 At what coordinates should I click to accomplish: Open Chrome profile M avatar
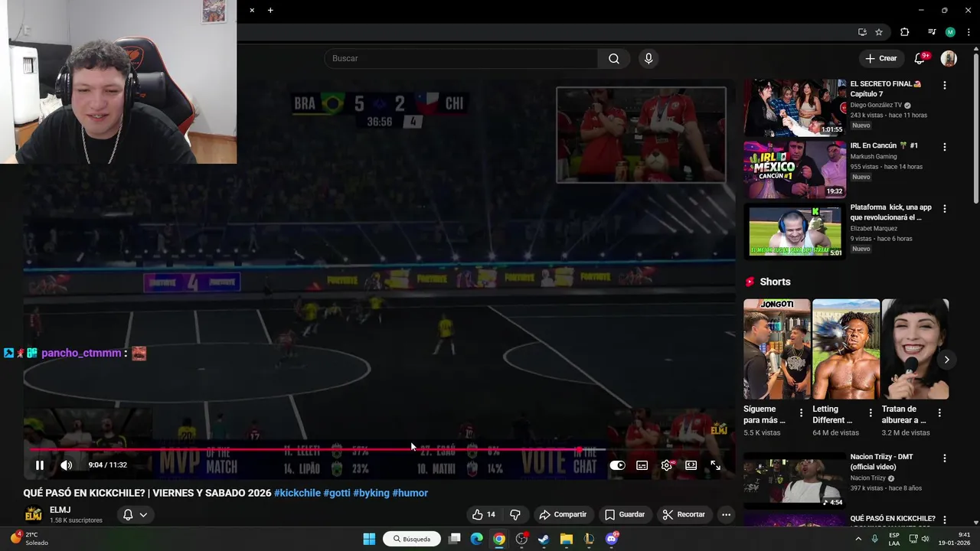[x=950, y=32]
